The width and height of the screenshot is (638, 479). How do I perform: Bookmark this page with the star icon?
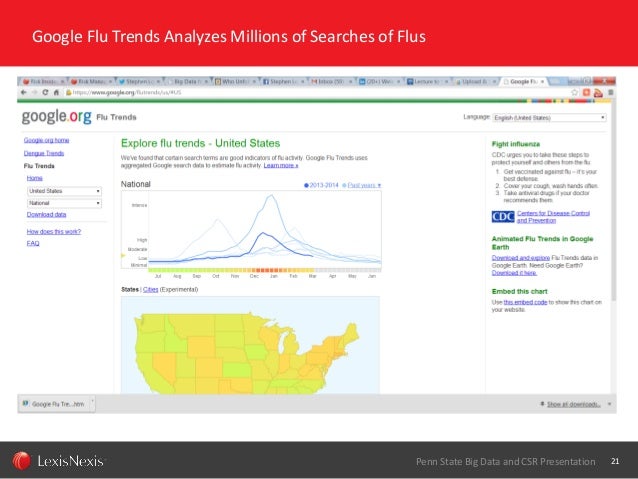pyautogui.click(x=575, y=92)
